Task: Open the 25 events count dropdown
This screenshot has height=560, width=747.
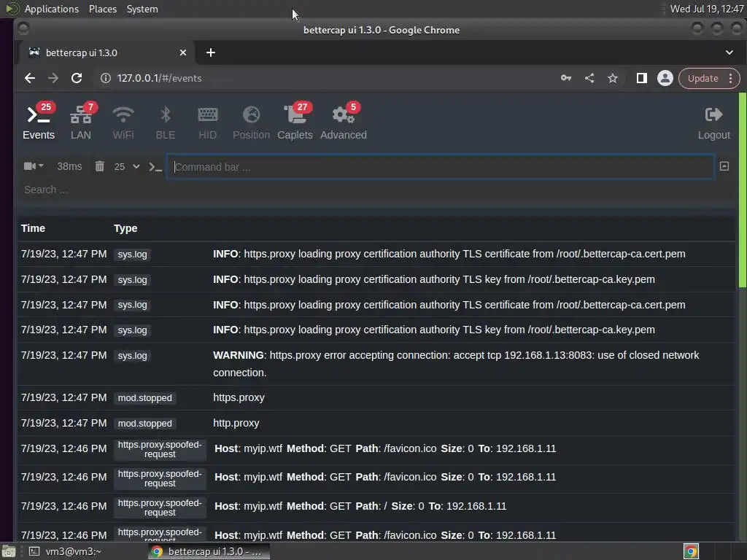Action: click(x=127, y=167)
